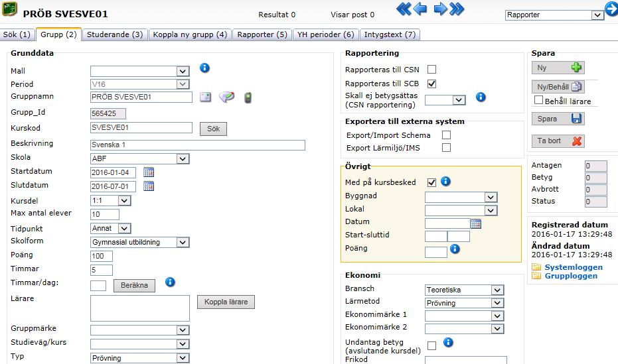Tick Undantag betyg checkbox
618x364 pixels.
432,345
